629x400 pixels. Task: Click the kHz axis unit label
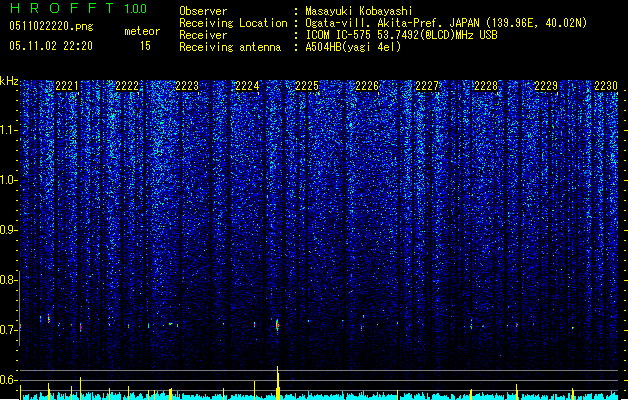pos(9,81)
